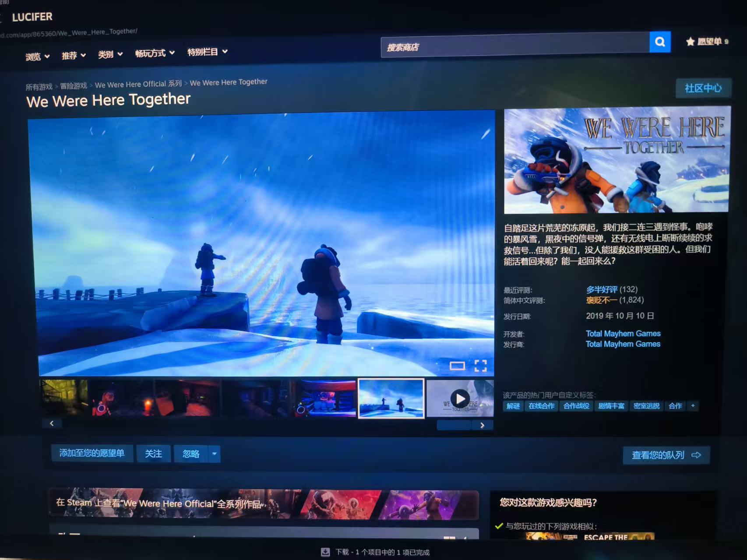Open Total Mayhem Games developer link

coord(623,334)
